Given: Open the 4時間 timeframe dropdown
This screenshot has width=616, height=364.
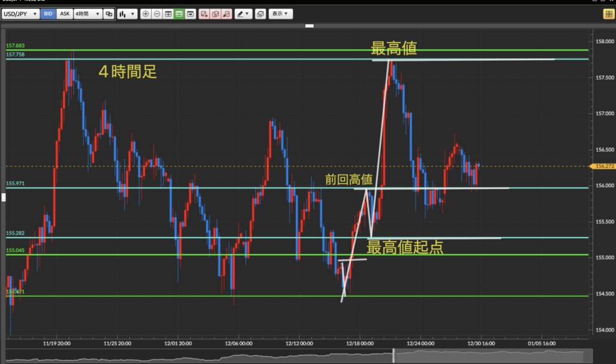Looking at the screenshot, I should (x=87, y=14).
